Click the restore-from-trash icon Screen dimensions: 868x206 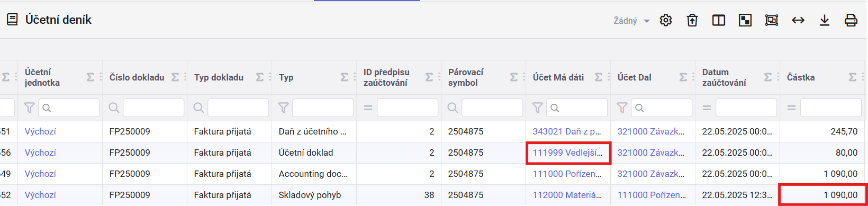[x=692, y=21]
